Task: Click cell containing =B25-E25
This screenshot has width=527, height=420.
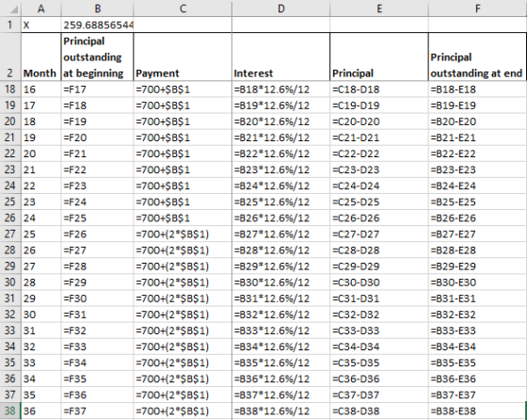Action: coord(478,202)
